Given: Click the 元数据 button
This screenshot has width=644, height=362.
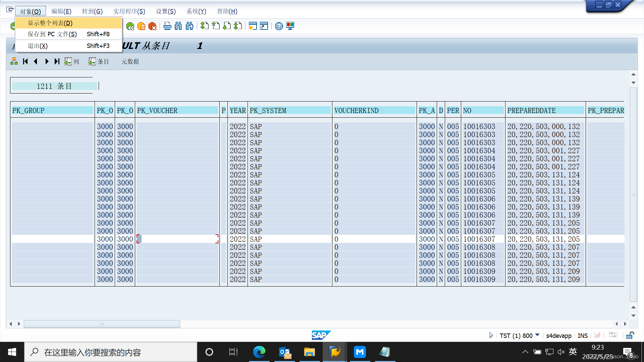Looking at the screenshot, I should pos(130,62).
